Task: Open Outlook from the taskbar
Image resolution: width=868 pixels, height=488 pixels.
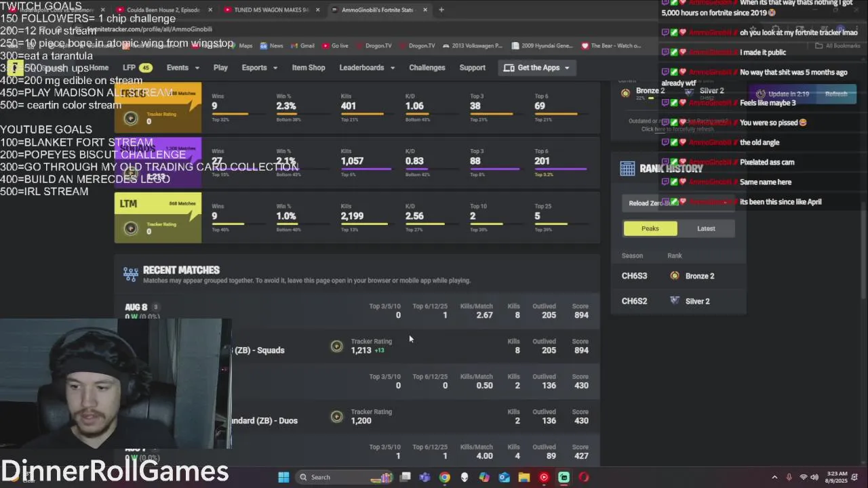Action: point(504,477)
